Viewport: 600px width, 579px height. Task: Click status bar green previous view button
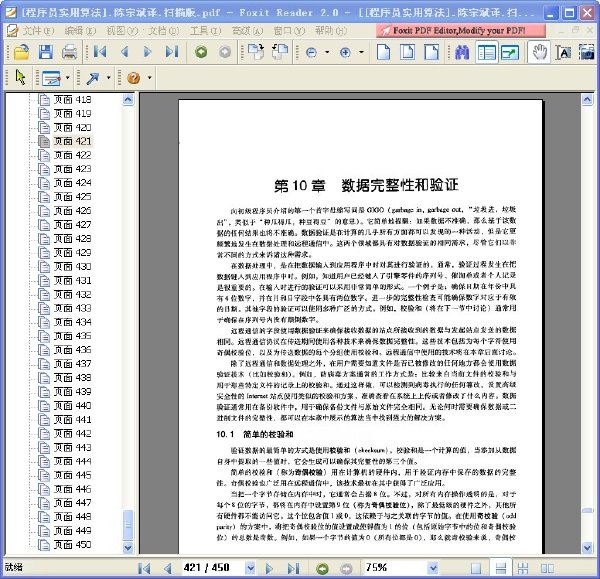click(x=323, y=568)
